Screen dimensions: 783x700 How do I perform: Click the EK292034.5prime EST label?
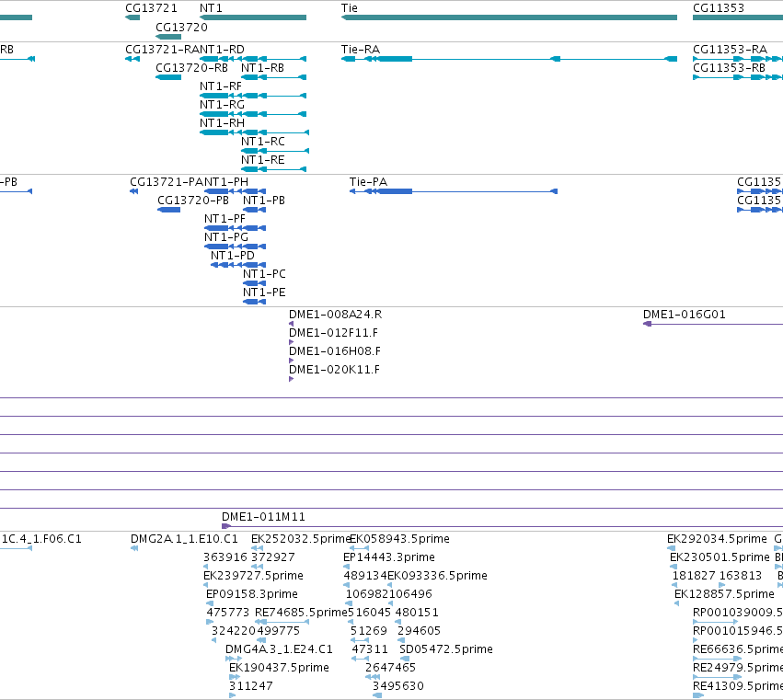pyautogui.click(x=717, y=539)
